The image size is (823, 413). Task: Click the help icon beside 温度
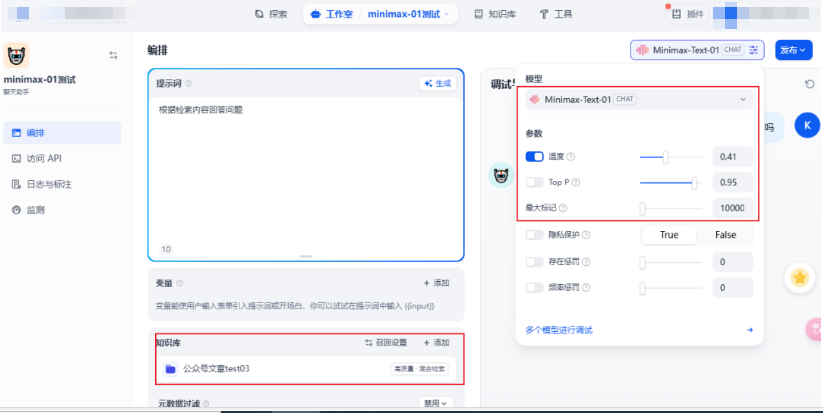571,156
